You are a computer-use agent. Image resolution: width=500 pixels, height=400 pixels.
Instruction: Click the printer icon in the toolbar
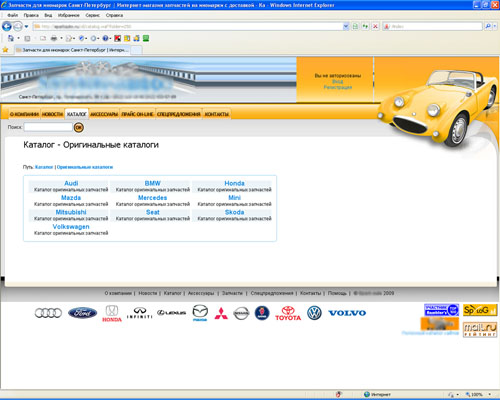(54, 38)
